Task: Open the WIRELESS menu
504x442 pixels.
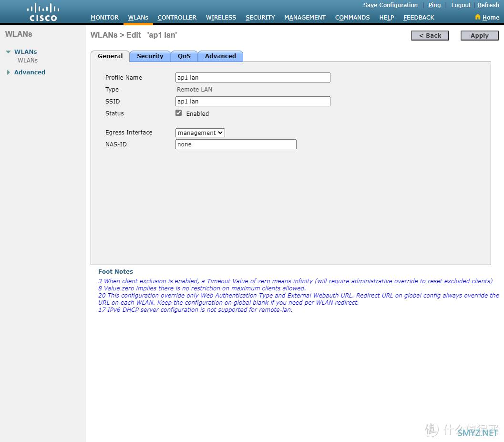Action: (221, 17)
